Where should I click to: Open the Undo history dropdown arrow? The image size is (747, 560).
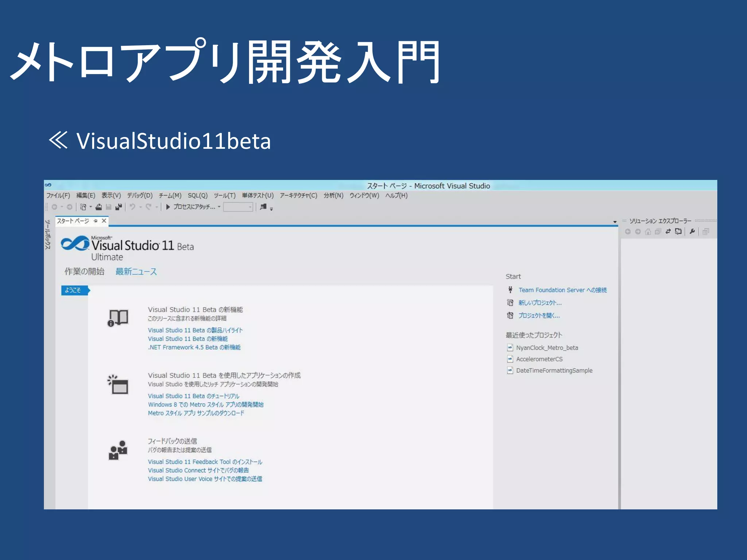coord(140,207)
